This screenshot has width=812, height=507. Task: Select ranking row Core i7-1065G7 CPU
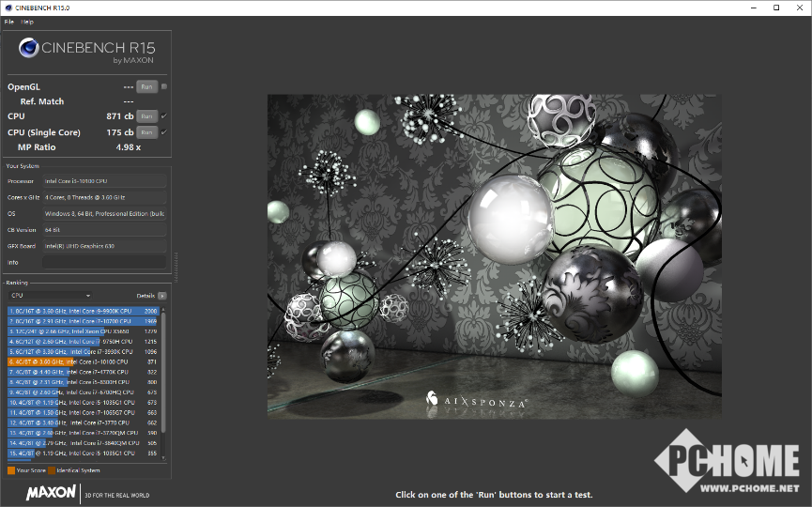pos(84,413)
